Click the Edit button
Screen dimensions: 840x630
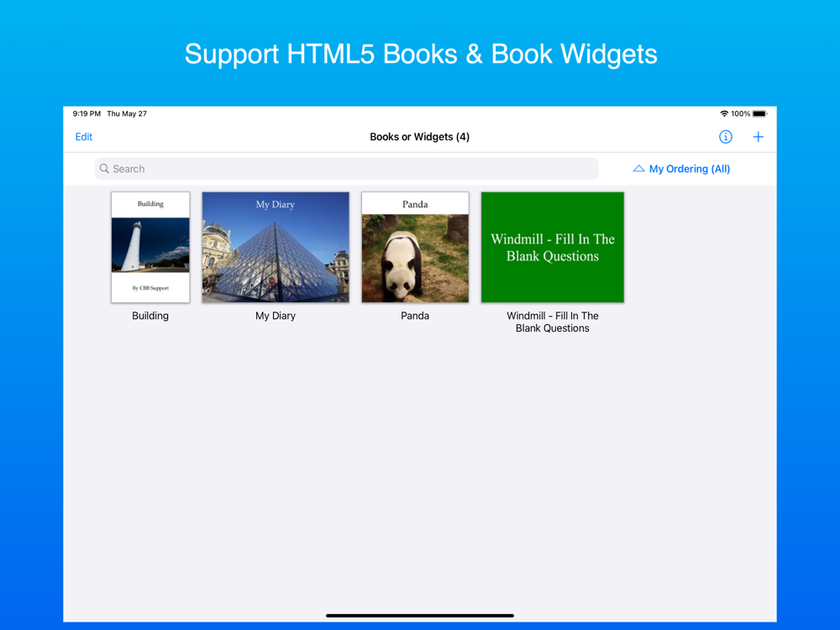point(83,137)
